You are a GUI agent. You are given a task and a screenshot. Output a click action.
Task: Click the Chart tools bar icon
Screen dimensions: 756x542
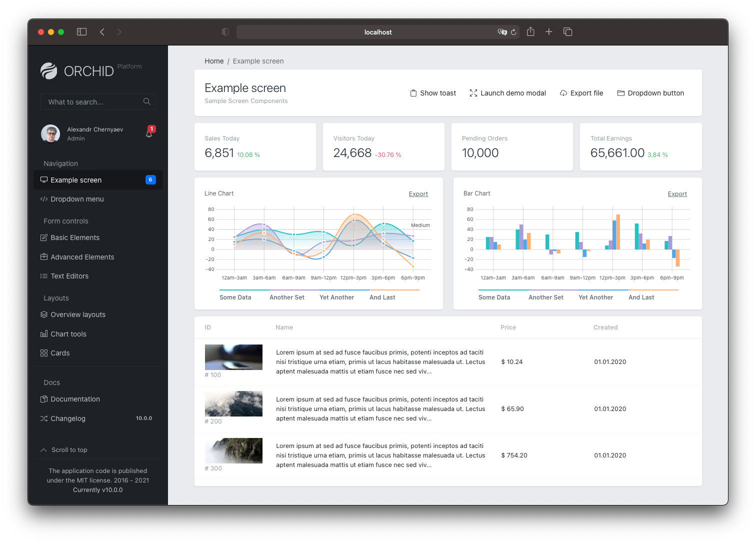[44, 333]
